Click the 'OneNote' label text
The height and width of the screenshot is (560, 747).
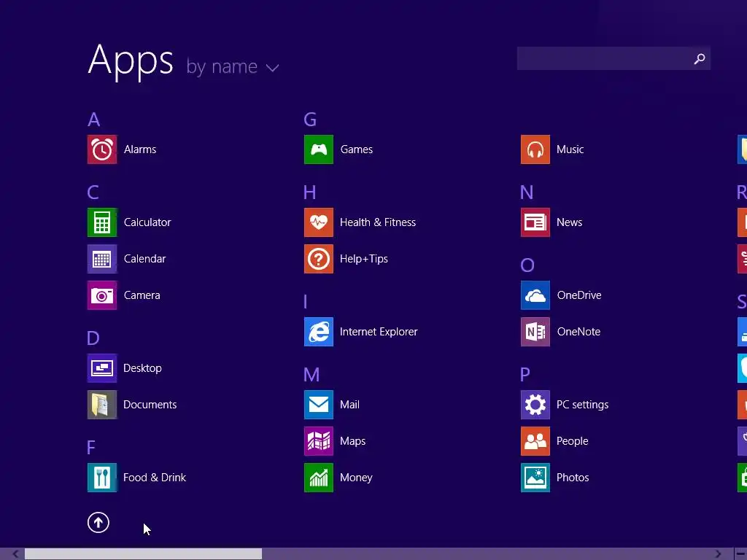click(x=578, y=332)
